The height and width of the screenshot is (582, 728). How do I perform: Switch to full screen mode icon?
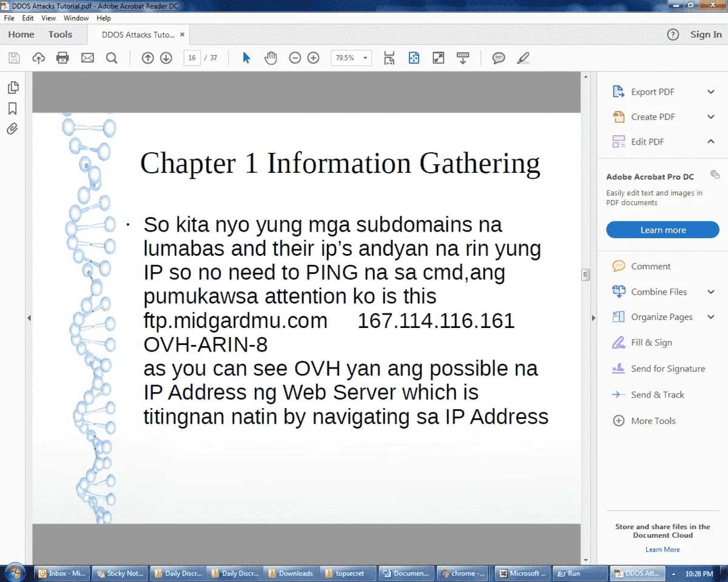pyautogui.click(x=438, y=58)
